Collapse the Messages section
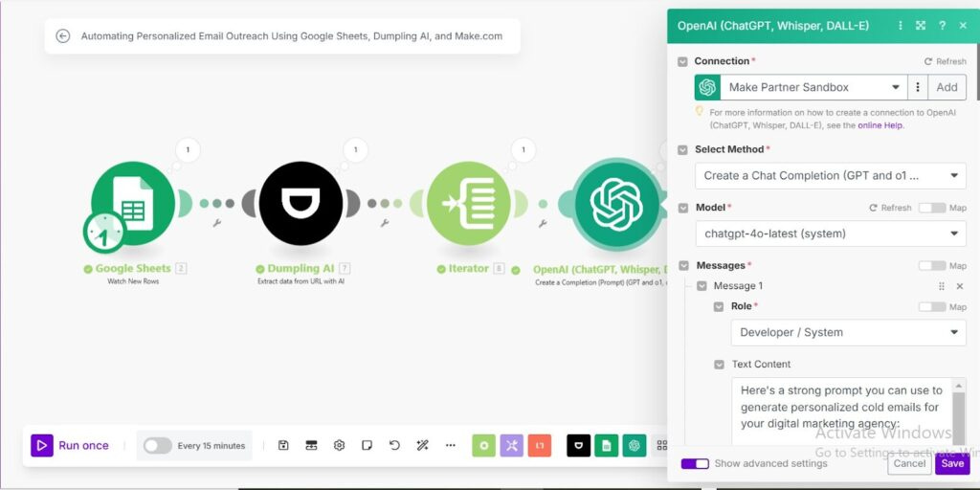980x490 pixels. (683, 266)
